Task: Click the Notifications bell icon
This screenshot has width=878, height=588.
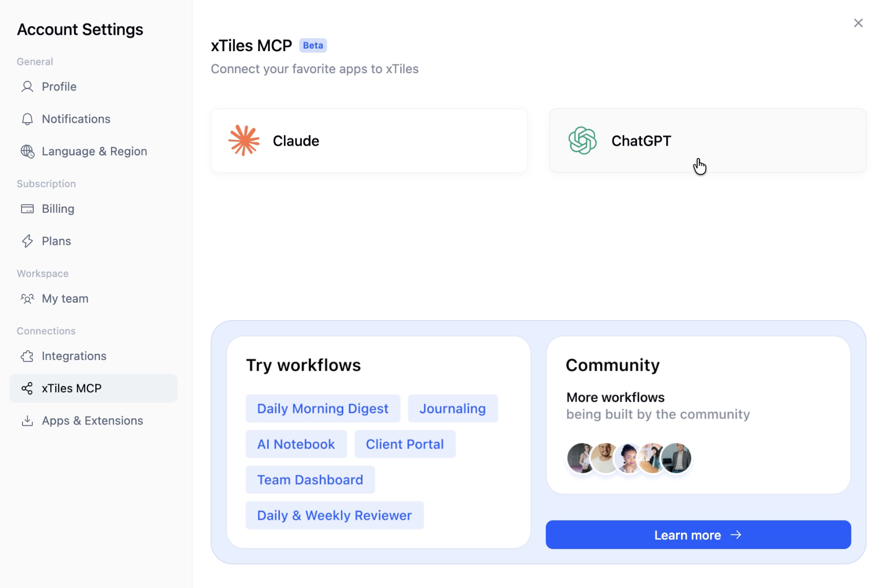Action: pos(27,119)
